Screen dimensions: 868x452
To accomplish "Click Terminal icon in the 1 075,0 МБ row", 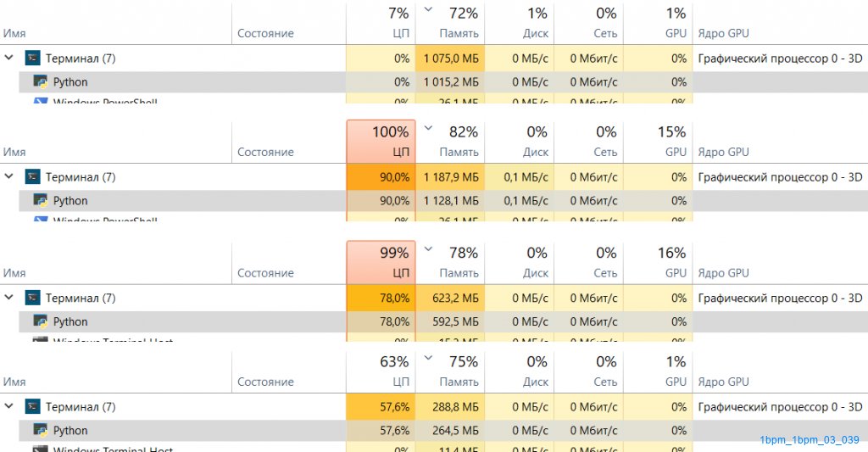I will tap(33, 59).
